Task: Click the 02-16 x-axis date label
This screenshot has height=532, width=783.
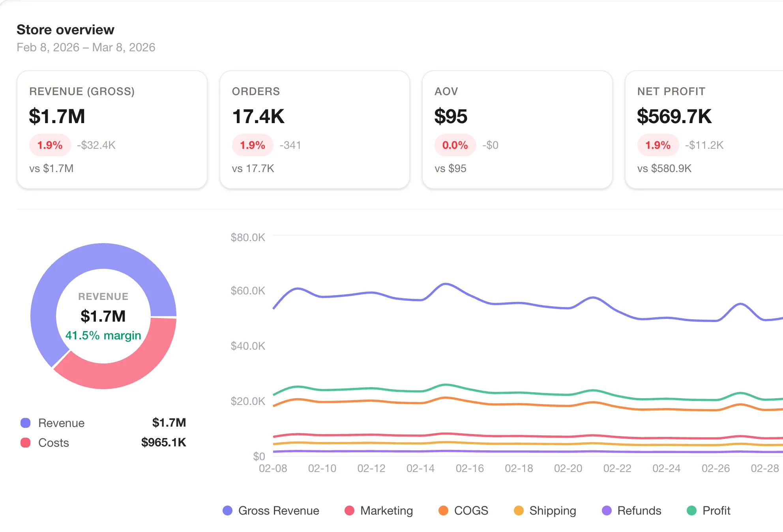Action: 470,468
